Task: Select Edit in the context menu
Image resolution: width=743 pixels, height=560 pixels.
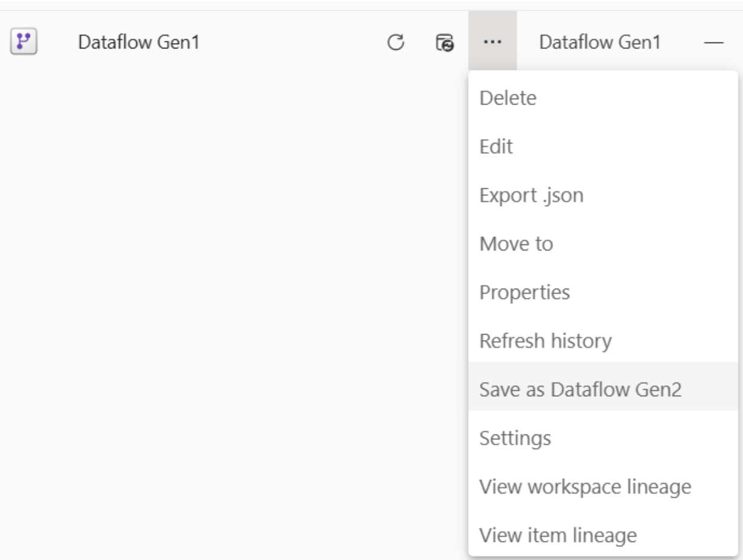Action: click(603, 147)
